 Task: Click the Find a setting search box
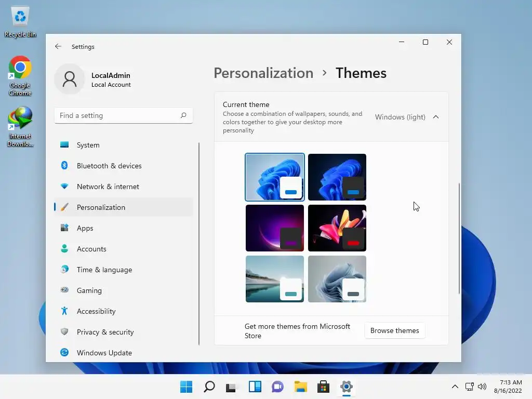[x=124, y=115]
